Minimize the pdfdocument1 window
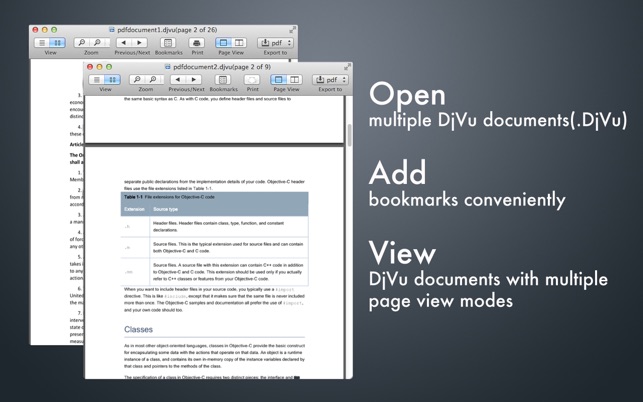The width and height of the screenshot is (643, 402). [45, 30]
